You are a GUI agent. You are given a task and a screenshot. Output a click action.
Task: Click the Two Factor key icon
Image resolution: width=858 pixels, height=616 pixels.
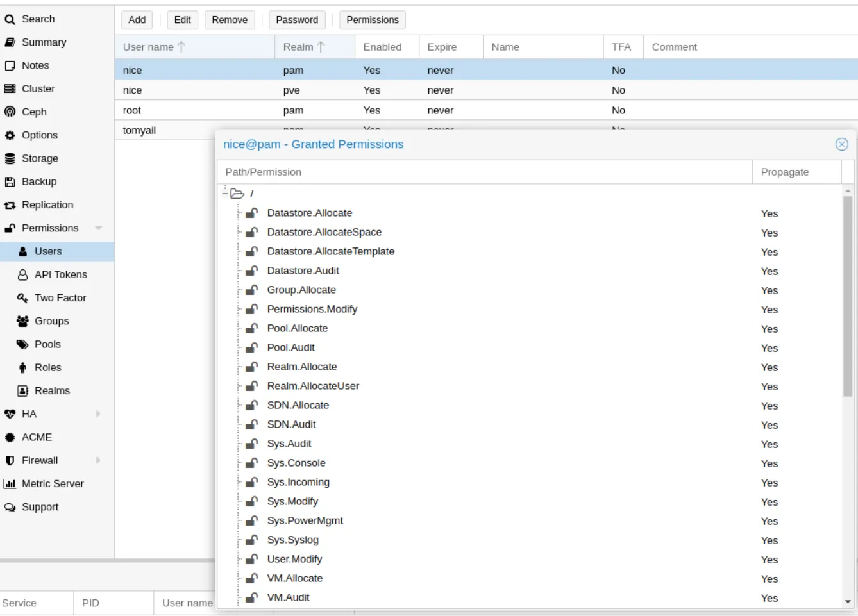[x=22, y=298]
